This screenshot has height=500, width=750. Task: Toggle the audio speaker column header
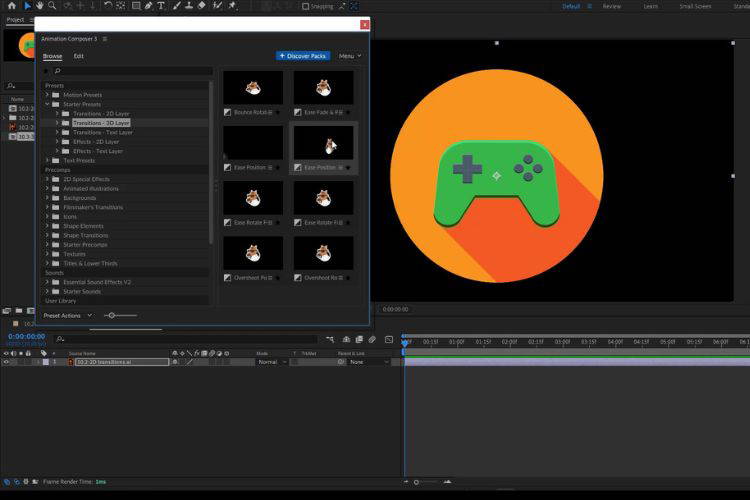tap(13, 353)
